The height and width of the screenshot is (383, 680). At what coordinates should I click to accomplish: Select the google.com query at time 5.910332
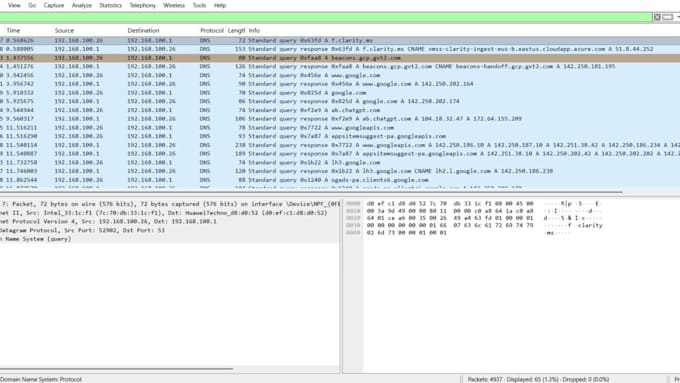click(x=340, y=92)
